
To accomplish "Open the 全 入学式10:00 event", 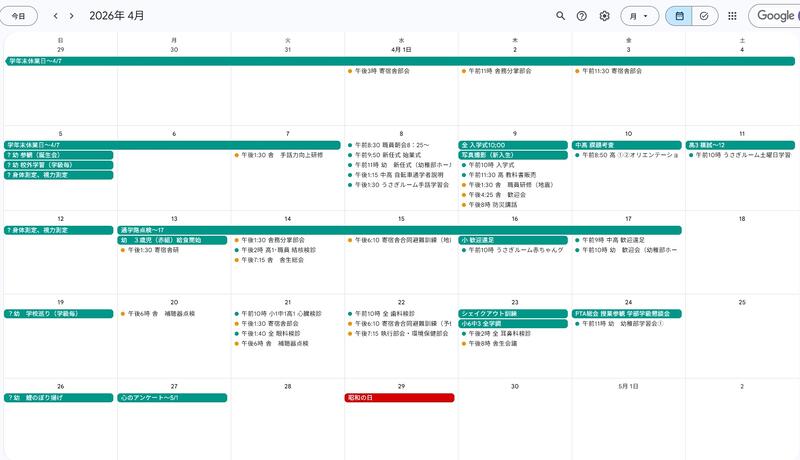I will (513, 145).
